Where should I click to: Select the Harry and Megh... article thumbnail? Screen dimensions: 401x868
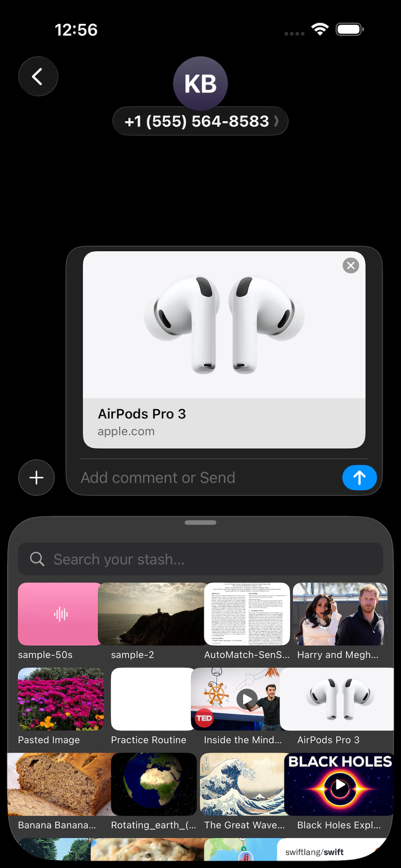pos(340,614)
